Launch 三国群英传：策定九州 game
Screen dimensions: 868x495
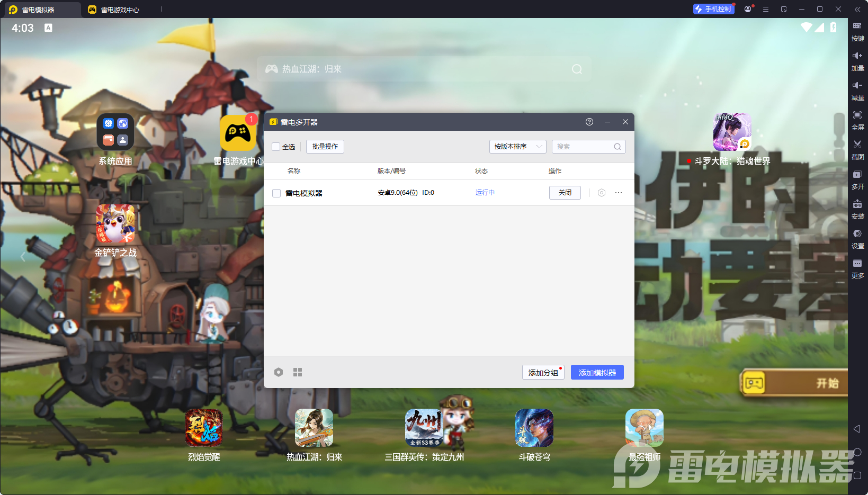tap(424, 428)
